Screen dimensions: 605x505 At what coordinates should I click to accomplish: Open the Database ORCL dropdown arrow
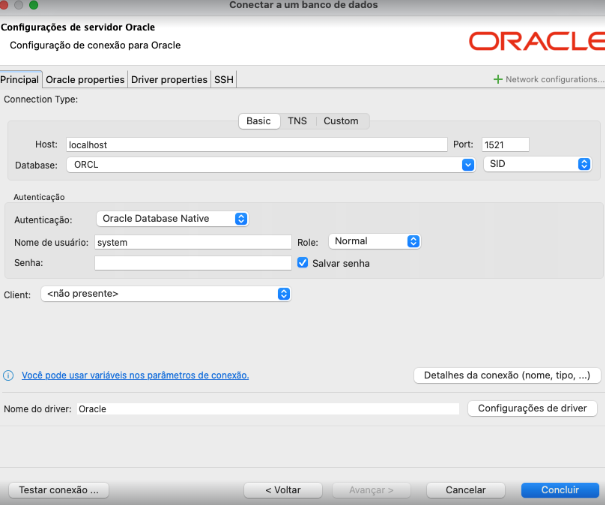tap(468, 165)
